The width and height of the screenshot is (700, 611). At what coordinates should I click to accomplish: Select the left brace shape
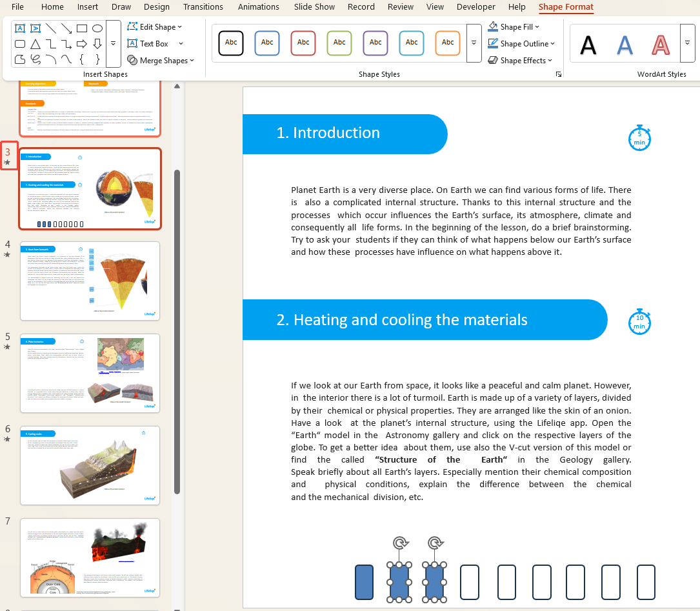[x=81, y=59]
